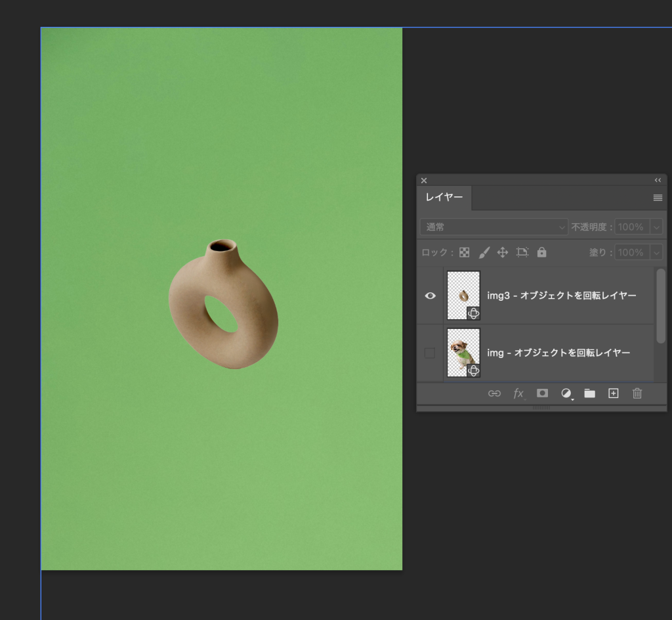Create new fill or adjustment layer
The height and width of the screenshot is (620, 672).
[566, 393]
